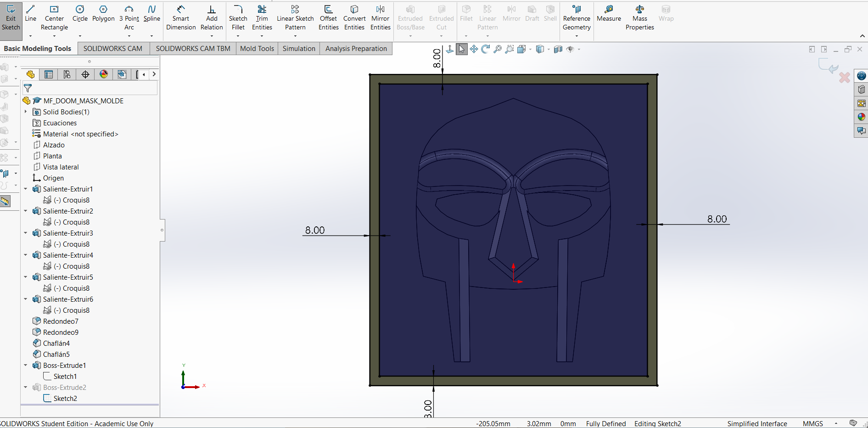Select the Spline tool
This screenshot has width=868, height=428.
(151, 14)
